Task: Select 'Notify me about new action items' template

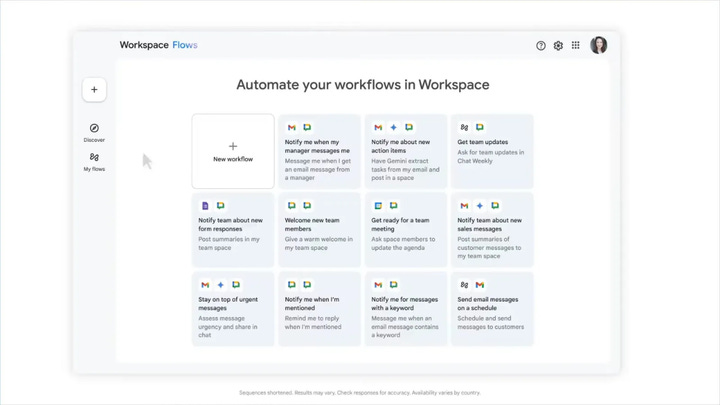Action: tap(405, 151)
